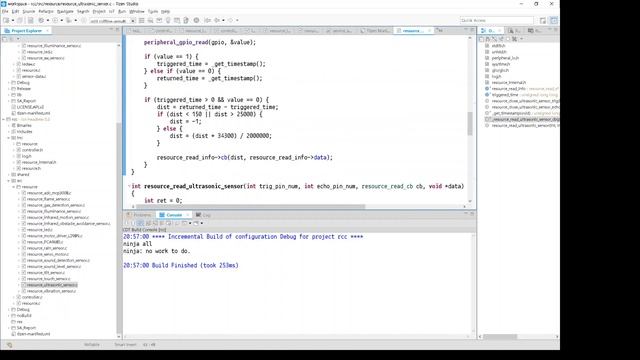
Task: Click the console toolbar's first icon
Action: click(127, 223)
